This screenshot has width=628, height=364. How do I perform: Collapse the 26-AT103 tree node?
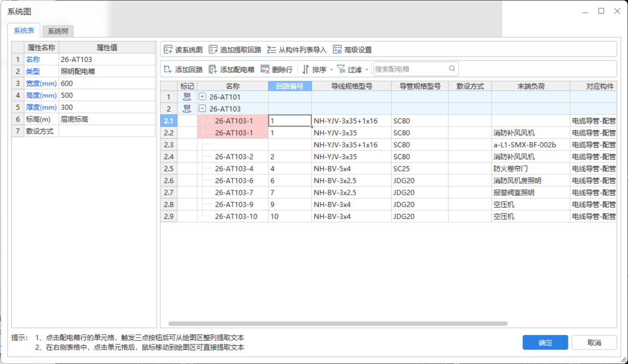pos(203,108)
